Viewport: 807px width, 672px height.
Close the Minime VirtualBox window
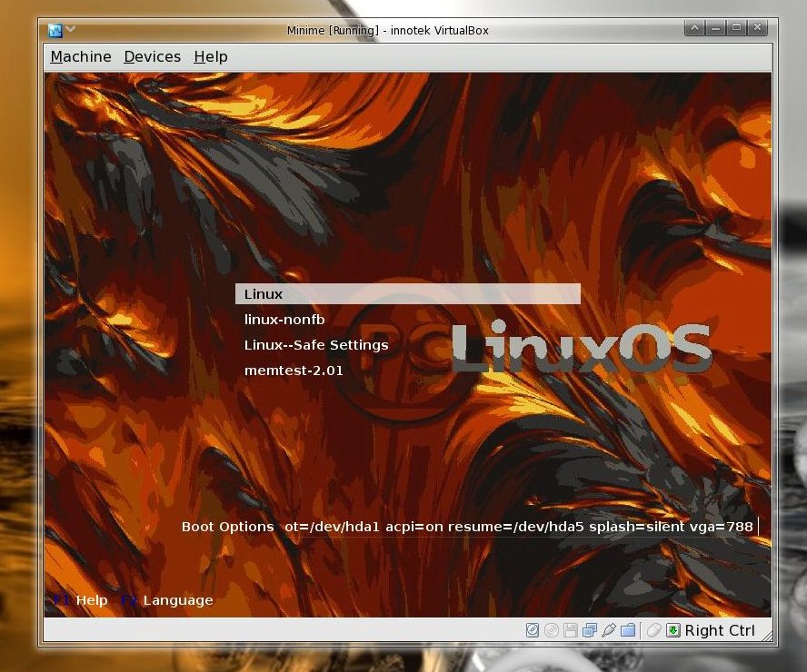point(757,28)
